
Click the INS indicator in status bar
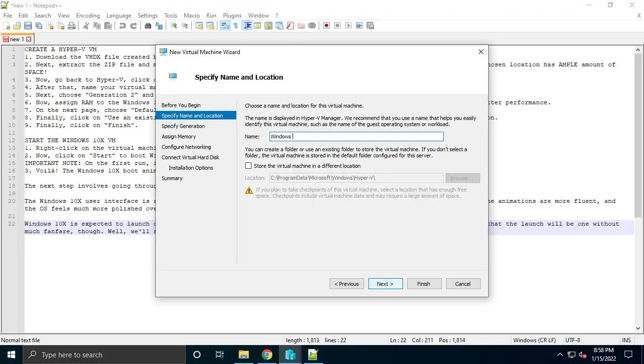[x=626, y=340]
